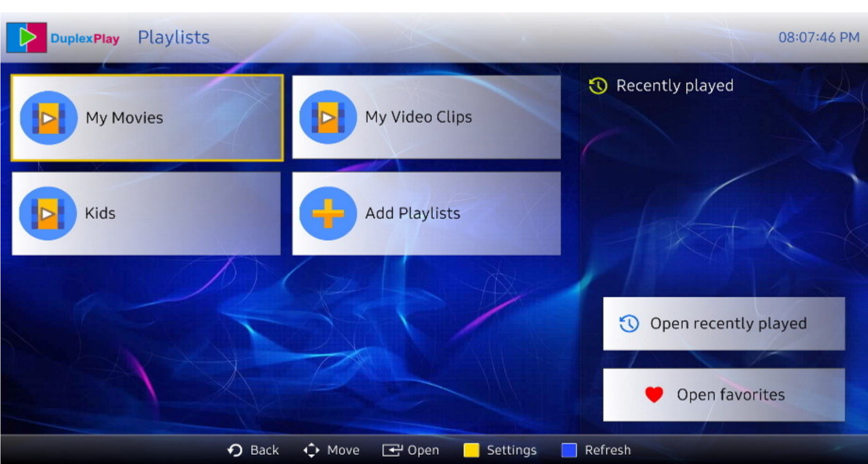Choose Add Playlists tile
Viewport: 868px width, 464px height.
point(426,214)
